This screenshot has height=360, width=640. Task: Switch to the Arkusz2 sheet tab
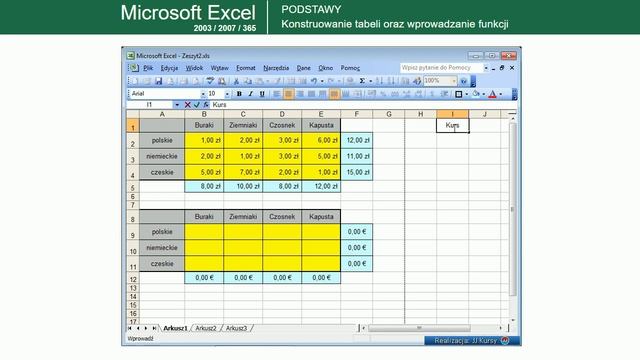(206, 328)
